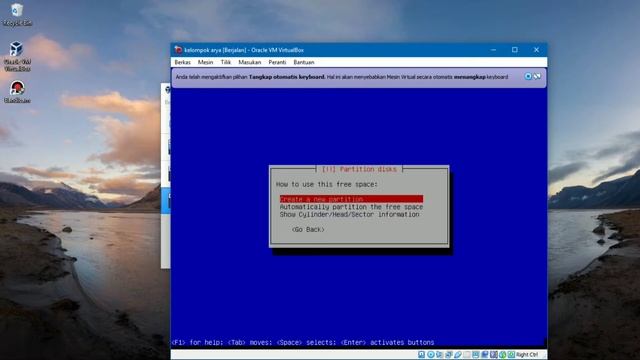Open Recycle Bin on the desktop

click(17, 15)
